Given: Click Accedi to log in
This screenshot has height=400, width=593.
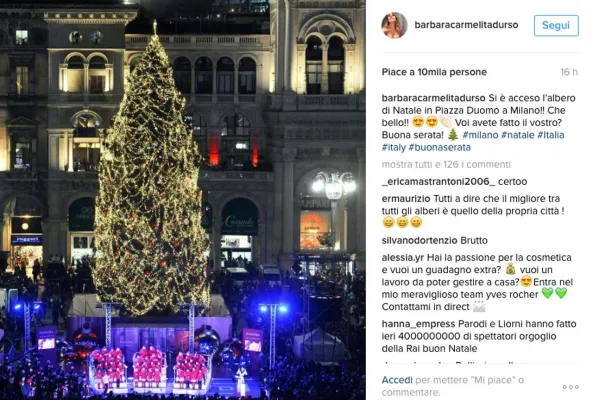Looking at the screenshot, I should point(397,380).
